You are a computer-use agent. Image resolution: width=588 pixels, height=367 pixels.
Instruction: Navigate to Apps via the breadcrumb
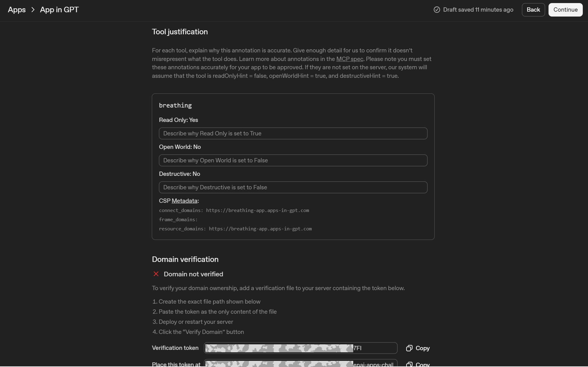tap(16, 9)
